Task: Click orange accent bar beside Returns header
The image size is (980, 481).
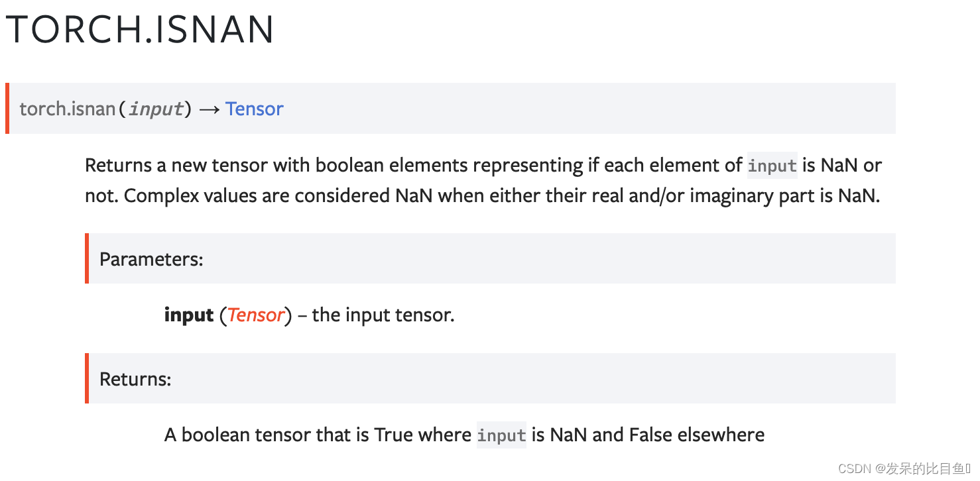Action: [87, 378]
